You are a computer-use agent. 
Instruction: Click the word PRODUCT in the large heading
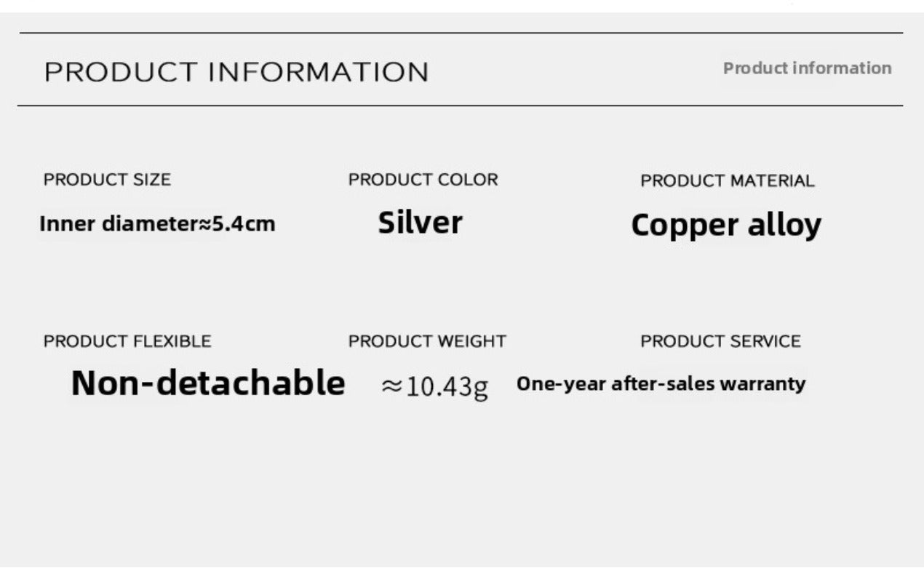[121, 73]
